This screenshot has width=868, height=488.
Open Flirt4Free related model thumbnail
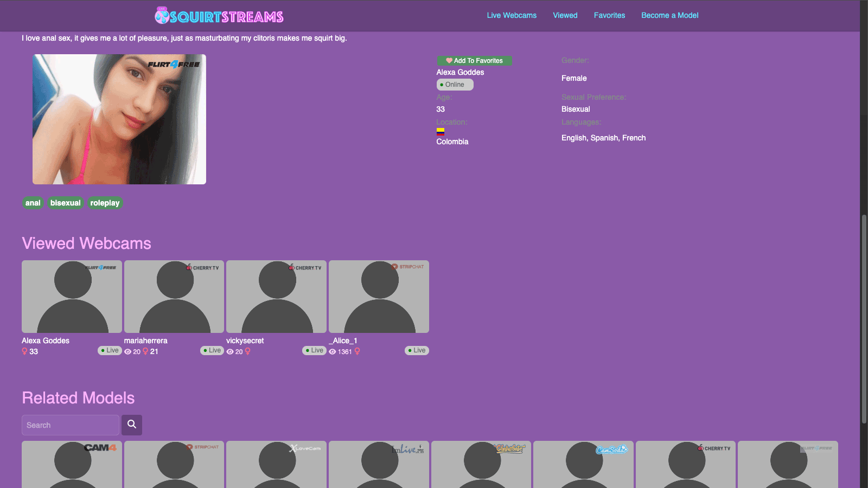click(788, 465)
